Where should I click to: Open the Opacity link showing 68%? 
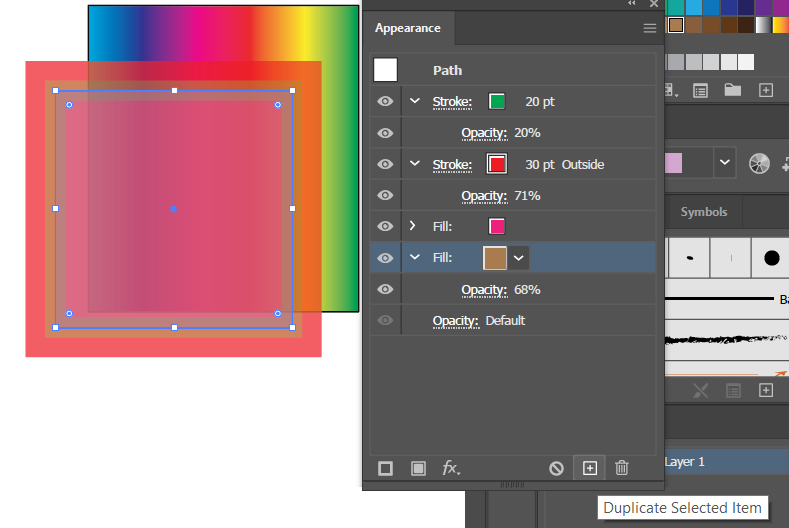[x=484, y=290]
